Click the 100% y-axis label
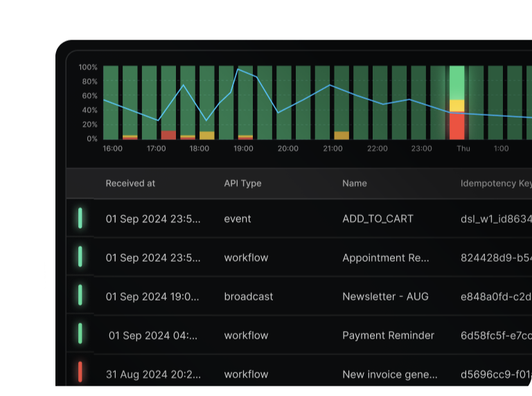Viewport: 532px width, 396px height. (x=88, y=67)
